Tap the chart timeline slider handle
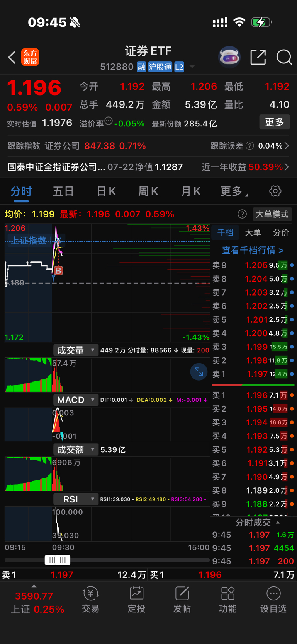The height and width of the screenshot is (644, 297). 58,560
